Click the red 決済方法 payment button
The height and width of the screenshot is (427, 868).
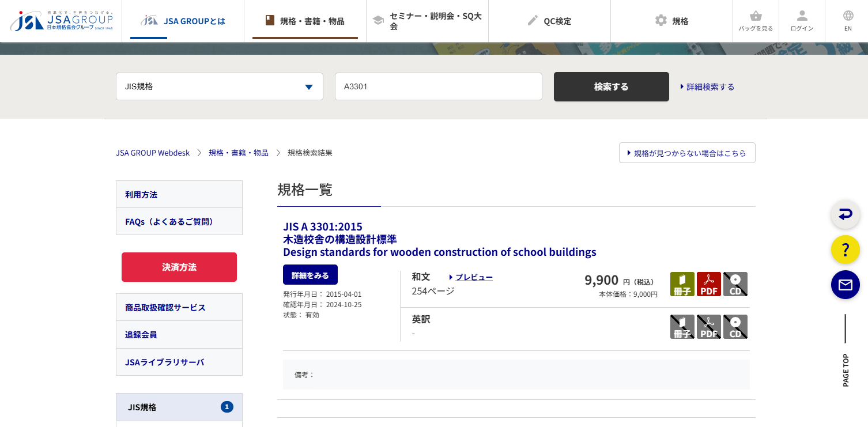coord(179,267)
